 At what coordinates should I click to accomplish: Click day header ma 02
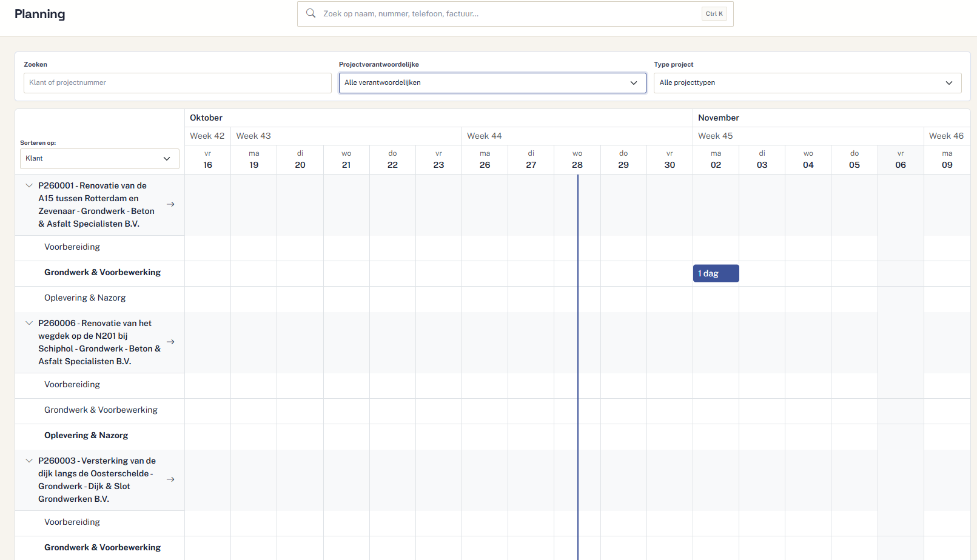[x=716, y=160]
